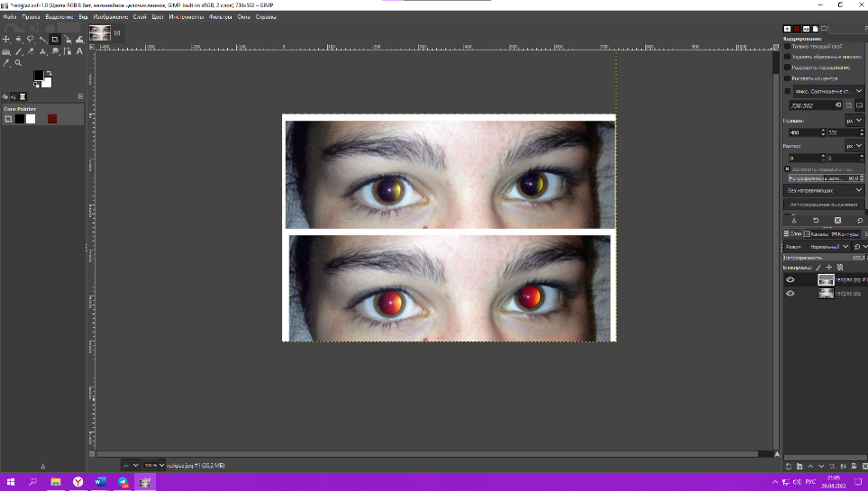Enable 'Удалить обрезанные пиксели' checkbox
Image resolution: width=868 pixels, height=491 pixels.
point(787,57)
